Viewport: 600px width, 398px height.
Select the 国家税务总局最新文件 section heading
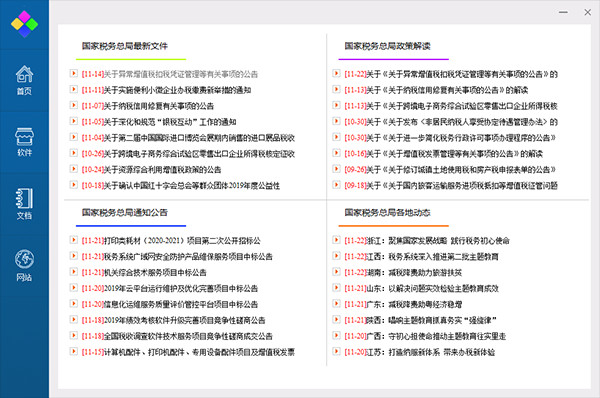[x=125, y=46]
